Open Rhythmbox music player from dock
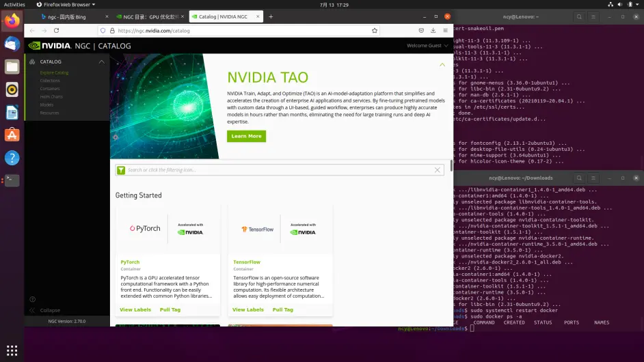This screenshot has height=362, width=644. pyautogui.click(x=12, y=89)
